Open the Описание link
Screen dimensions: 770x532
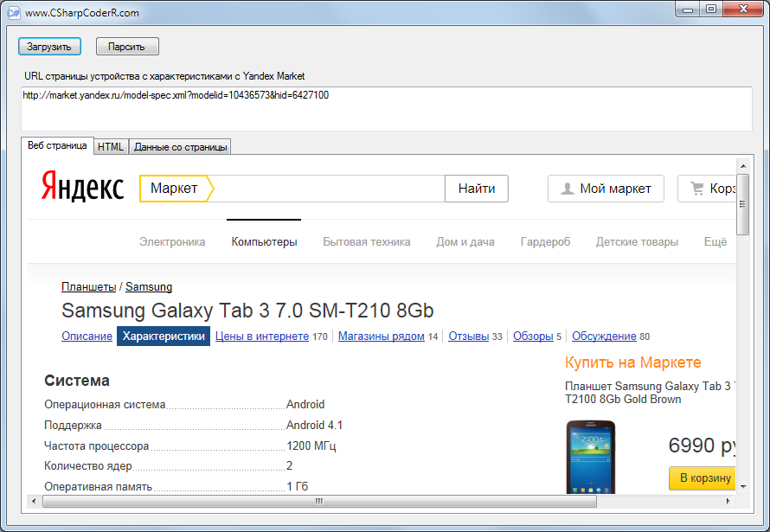click(x=87, y=337)
